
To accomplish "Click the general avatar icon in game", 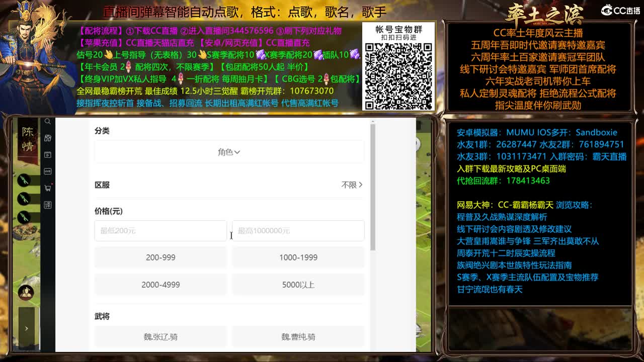I will point(26,292).
